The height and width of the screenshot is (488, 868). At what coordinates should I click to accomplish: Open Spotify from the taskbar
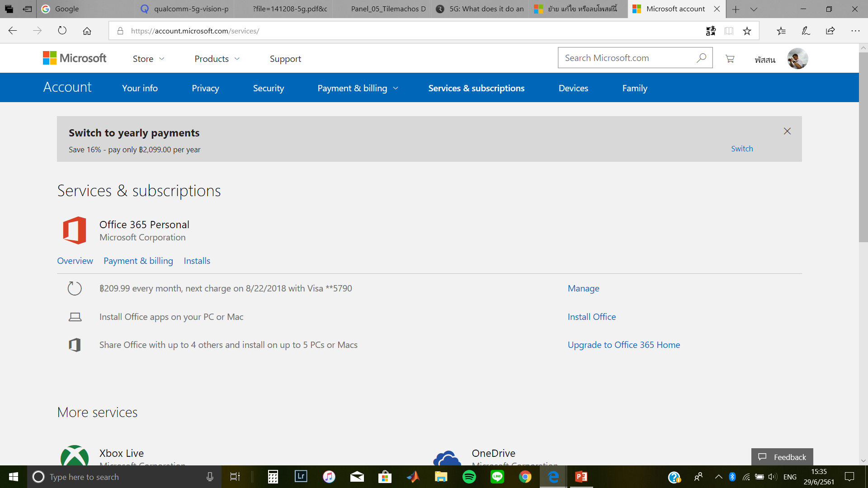pyautogui.click(x=469, y=477)
